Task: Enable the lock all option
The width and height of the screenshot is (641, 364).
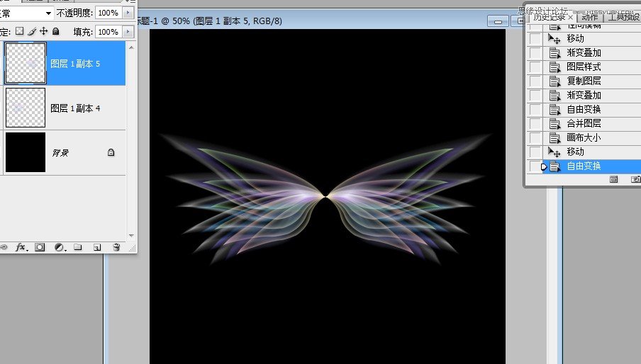Action: point(55,31)
